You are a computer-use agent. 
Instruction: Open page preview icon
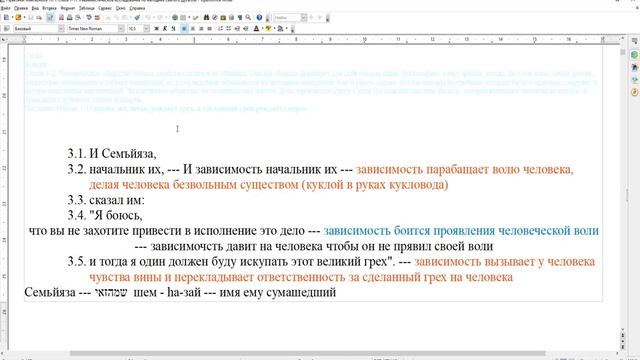(78, 18)
